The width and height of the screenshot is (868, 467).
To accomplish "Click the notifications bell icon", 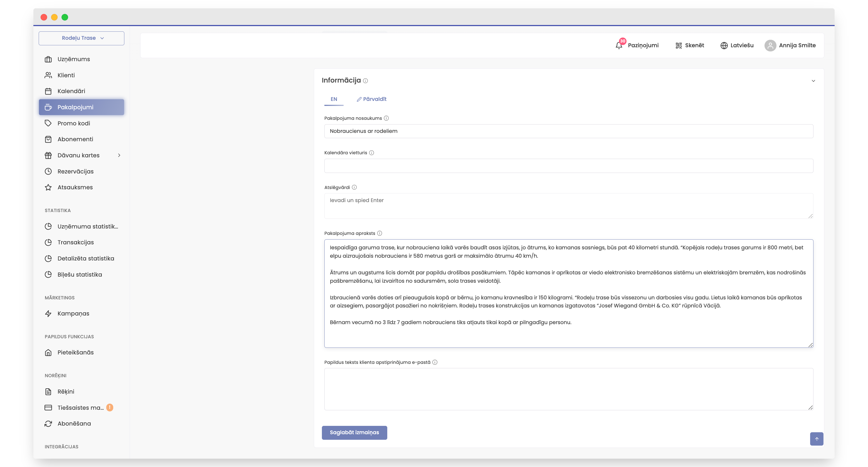I will point(619,46).
